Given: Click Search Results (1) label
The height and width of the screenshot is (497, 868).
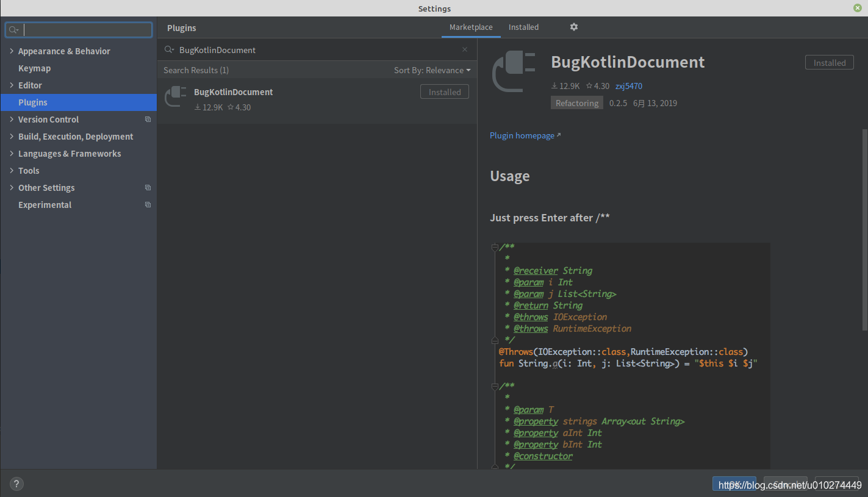Looking at the screenshot, I should point(196,70).
